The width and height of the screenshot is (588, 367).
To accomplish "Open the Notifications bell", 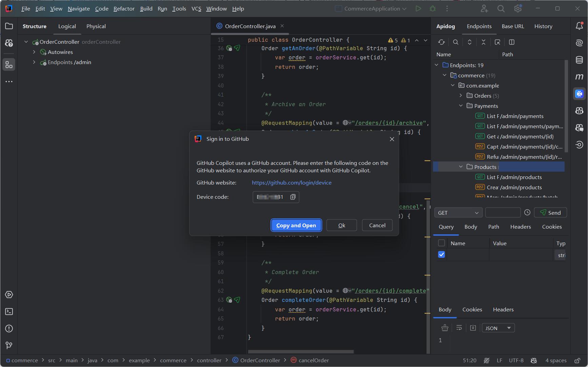I will 579,26.
